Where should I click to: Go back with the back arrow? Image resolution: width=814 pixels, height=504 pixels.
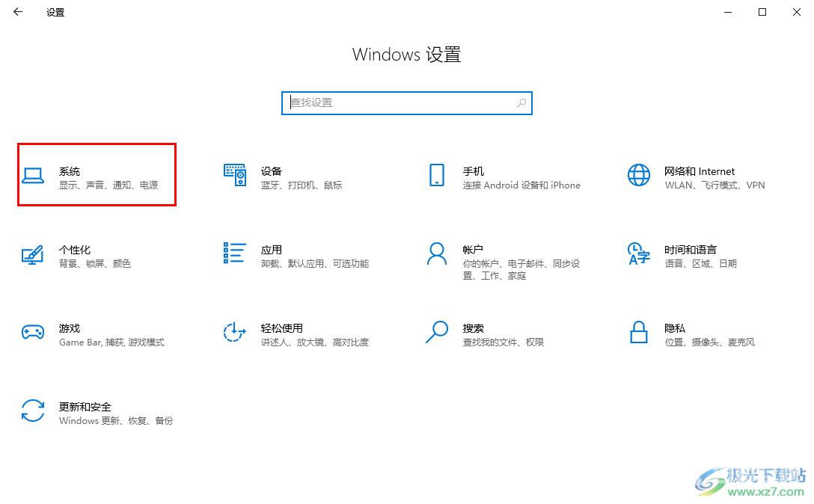click(18, 12)
